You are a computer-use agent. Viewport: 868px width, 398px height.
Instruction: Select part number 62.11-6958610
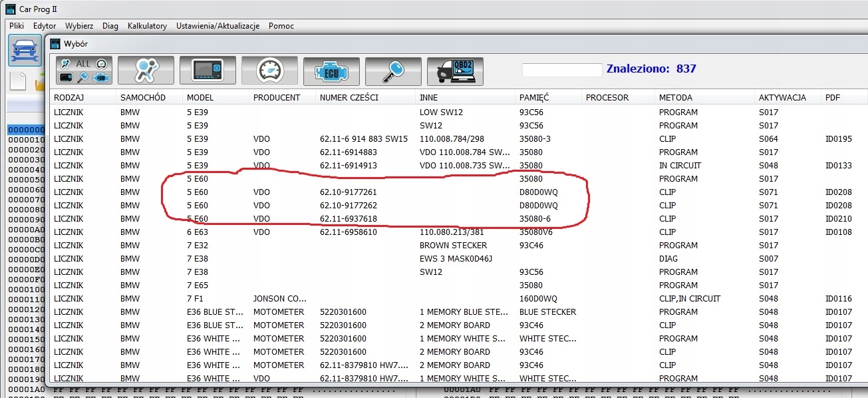(349, 232)
